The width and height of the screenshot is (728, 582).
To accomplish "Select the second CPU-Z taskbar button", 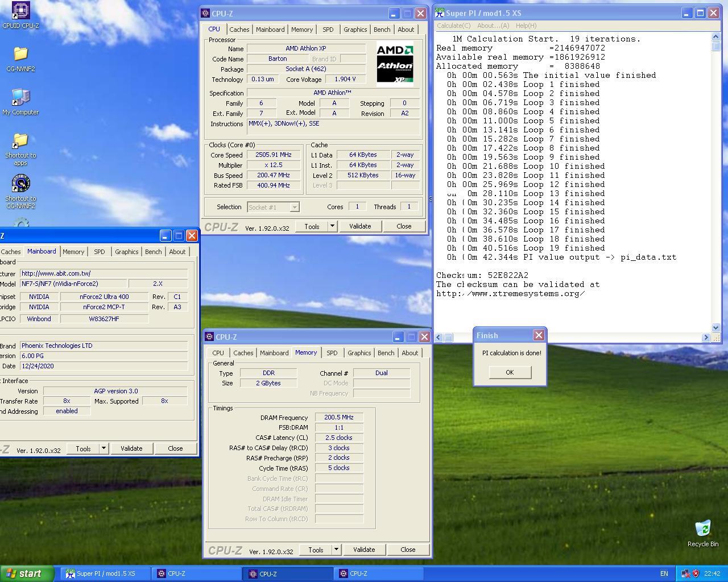I will click(x=288, y=573).
